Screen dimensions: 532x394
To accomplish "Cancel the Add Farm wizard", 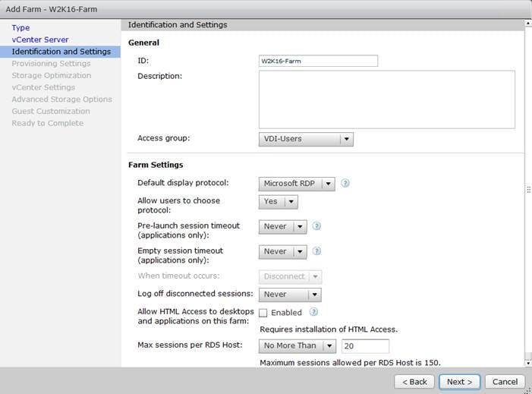I will (x=505, y=382).
